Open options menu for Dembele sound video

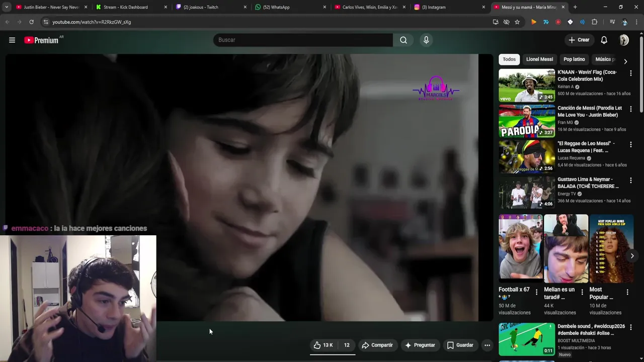click(x=630, y=327)
